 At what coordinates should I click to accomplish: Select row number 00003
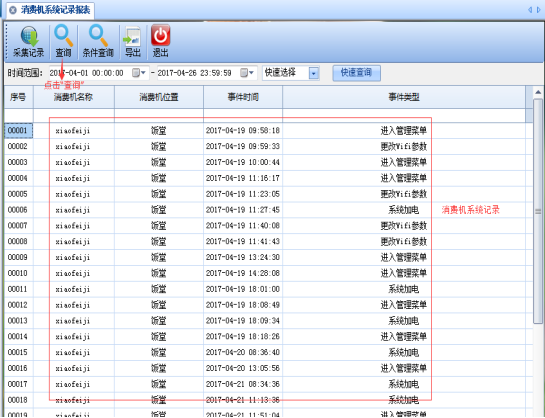pos(17,162)
